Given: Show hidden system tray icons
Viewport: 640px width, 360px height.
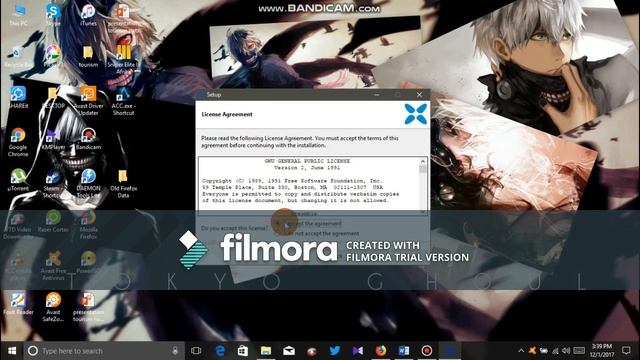Looking at the screenshot, I should [x=521, y=351].
